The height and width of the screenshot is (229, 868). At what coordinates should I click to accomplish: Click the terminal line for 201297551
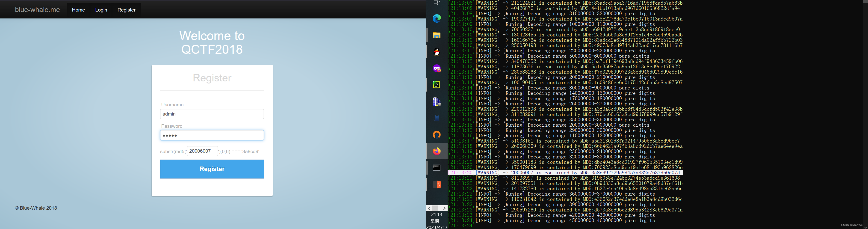coord(565,183)
